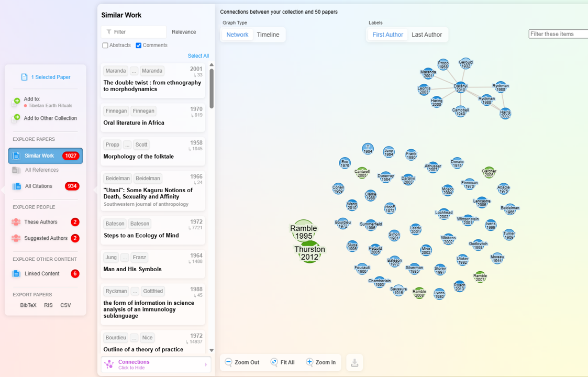Select the Gerould 1932 graph node

pos(465,64)
